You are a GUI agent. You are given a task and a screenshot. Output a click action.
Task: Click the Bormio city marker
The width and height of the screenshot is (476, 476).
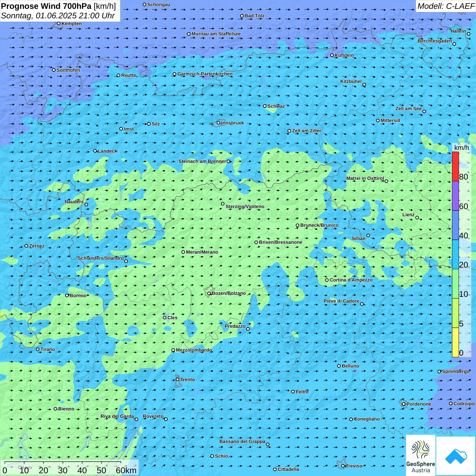tap(67, 295)
